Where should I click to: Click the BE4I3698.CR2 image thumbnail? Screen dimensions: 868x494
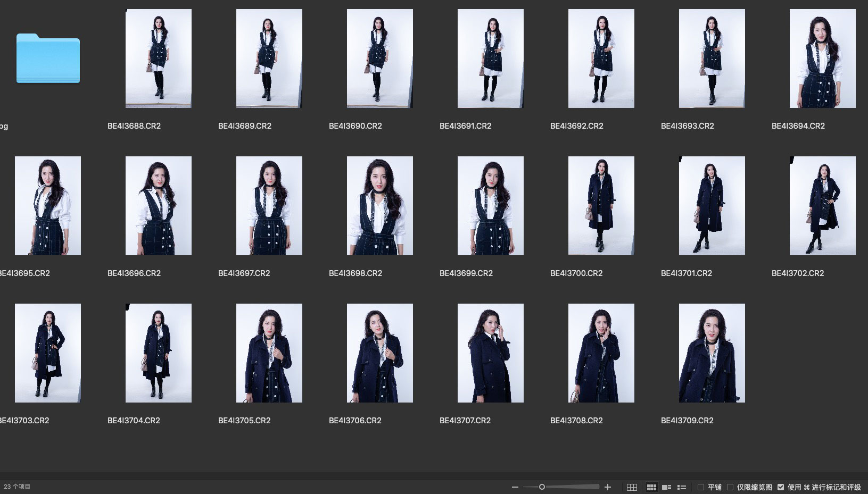379,206
